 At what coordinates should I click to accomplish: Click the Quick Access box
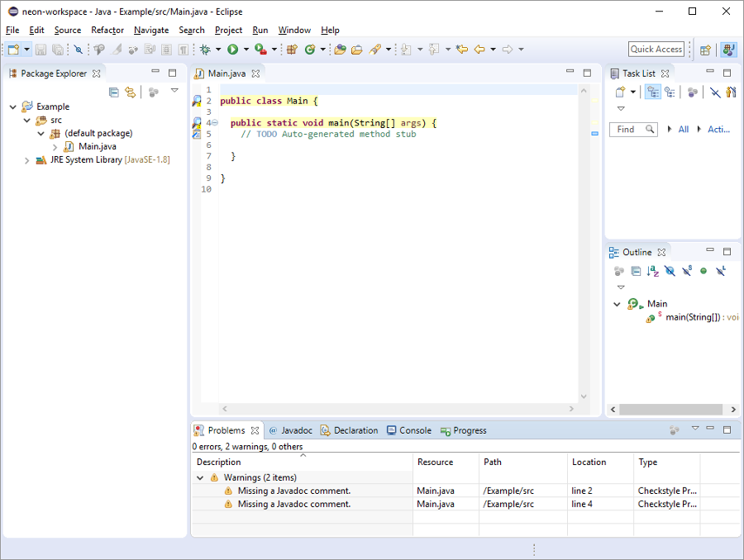(x=656, y=50)
